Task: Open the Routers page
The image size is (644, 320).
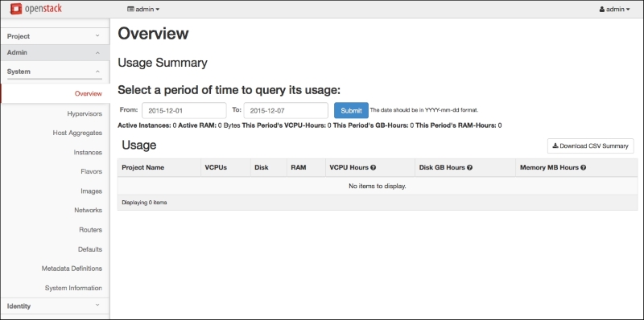Action: pyautogui.click(x=91, y=230)
